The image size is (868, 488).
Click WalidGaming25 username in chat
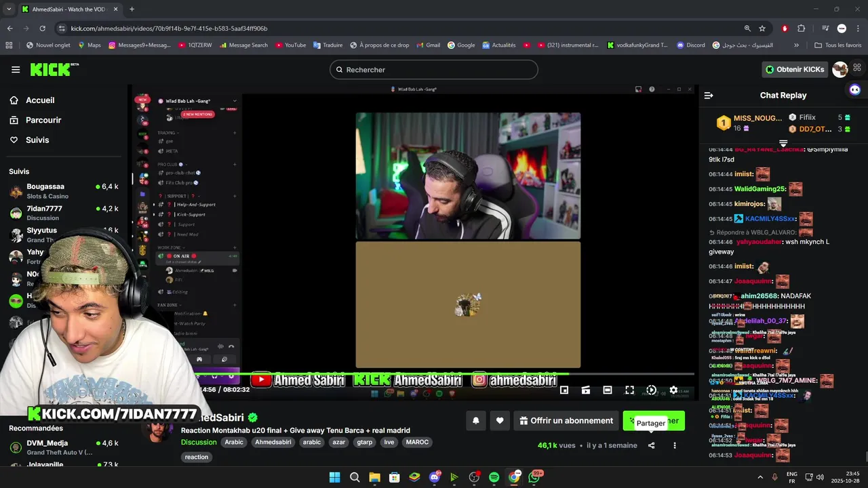click(x=759, y=189)
